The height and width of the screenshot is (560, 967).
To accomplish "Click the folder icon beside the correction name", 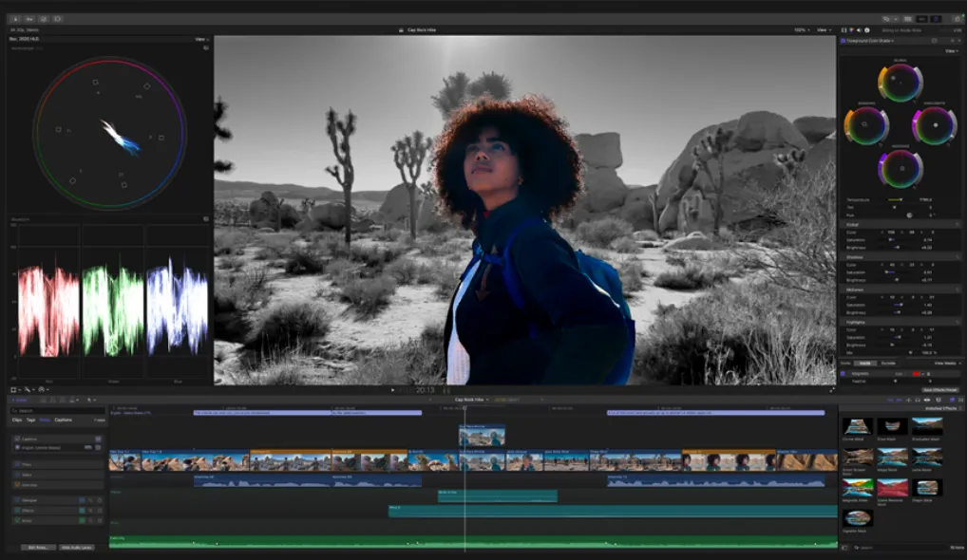I will [935, 41].
